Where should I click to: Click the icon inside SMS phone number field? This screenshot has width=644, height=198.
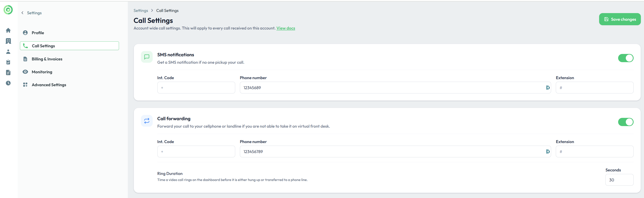tap(548, 88)
